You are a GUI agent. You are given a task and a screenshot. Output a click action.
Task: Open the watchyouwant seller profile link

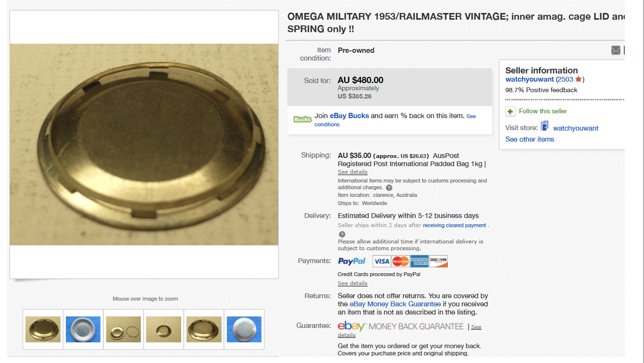pos(530,79)
